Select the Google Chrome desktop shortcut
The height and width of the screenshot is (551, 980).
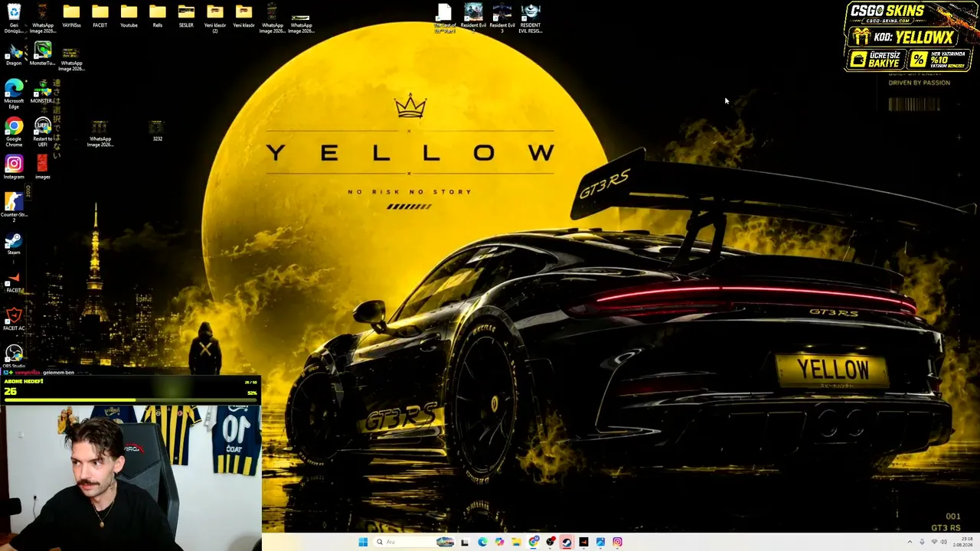(14, 132)
